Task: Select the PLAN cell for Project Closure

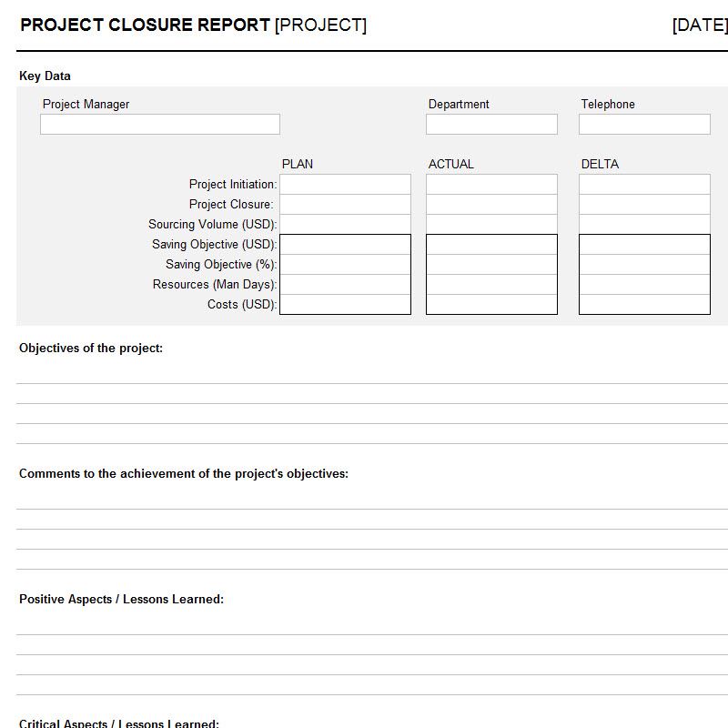Action: click(345, 205)
